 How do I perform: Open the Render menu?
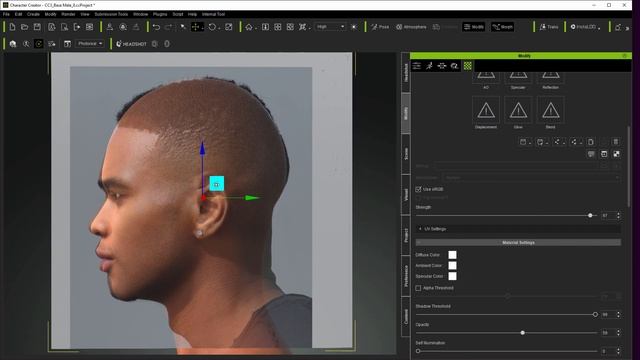click(68, 14)
